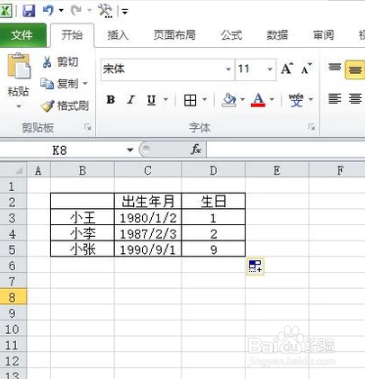Open the 剪贴板 dialog launcher

88,127
